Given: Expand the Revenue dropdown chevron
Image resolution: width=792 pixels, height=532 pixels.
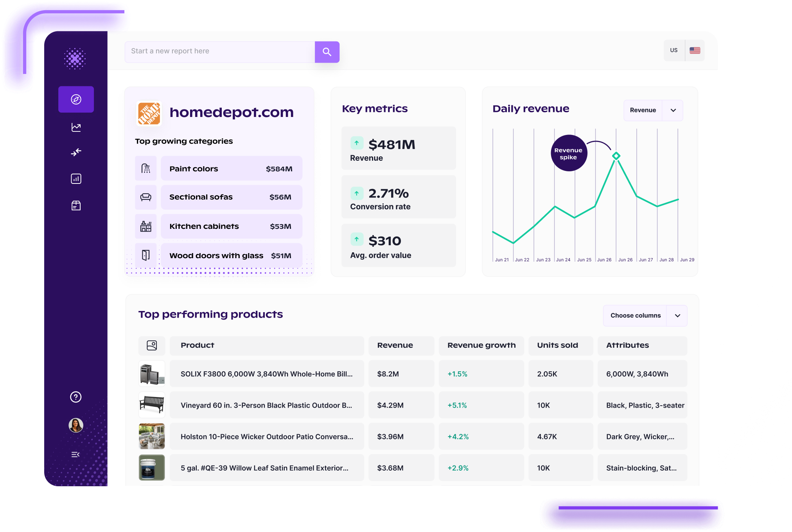Looking at the screenshot, I should click(673, 110).
